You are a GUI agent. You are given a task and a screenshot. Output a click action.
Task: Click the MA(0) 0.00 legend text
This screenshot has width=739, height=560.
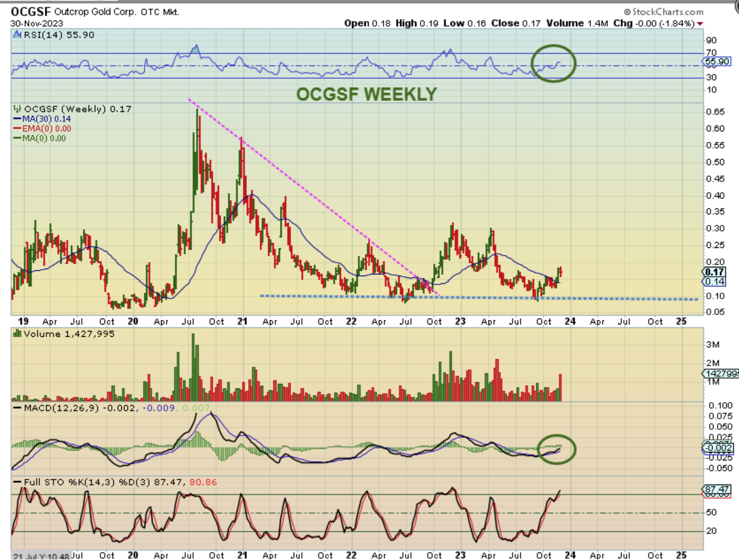tap(44, 138)
